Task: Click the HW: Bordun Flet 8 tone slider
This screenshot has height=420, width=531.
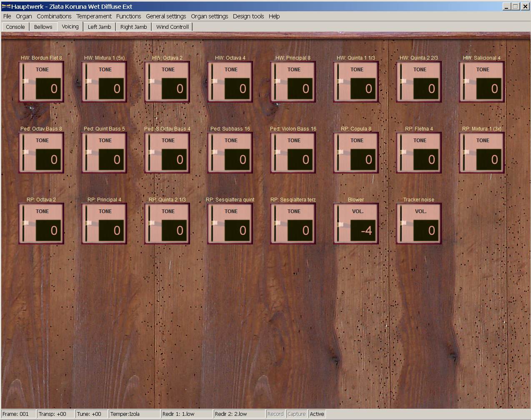Action: click(x=25, y=81)
